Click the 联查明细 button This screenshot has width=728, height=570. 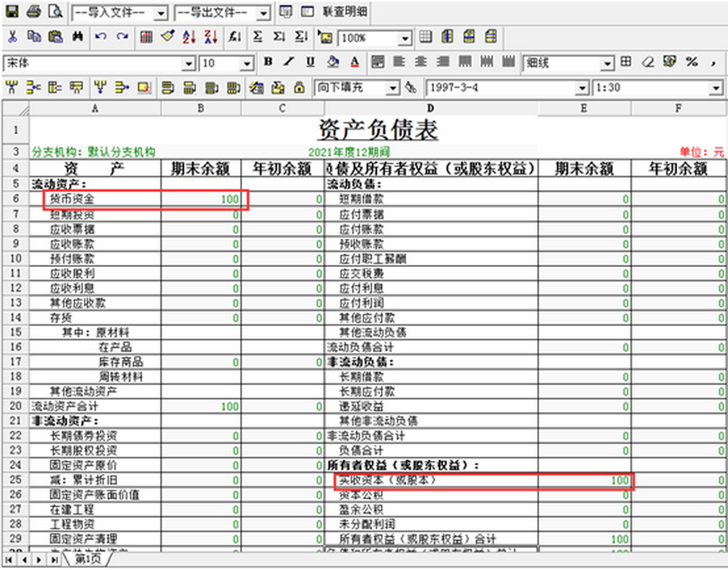[345, 12]
